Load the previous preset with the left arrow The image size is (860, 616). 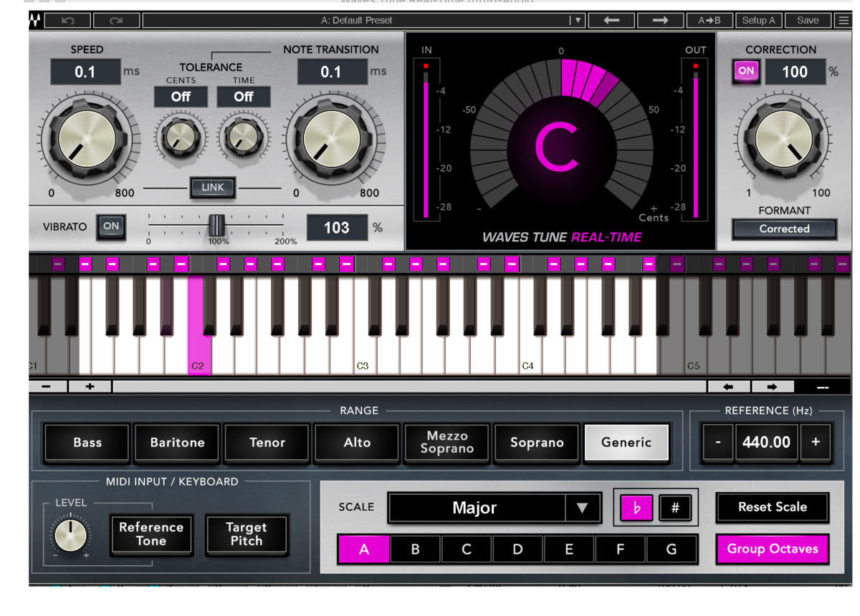(611, 20)
